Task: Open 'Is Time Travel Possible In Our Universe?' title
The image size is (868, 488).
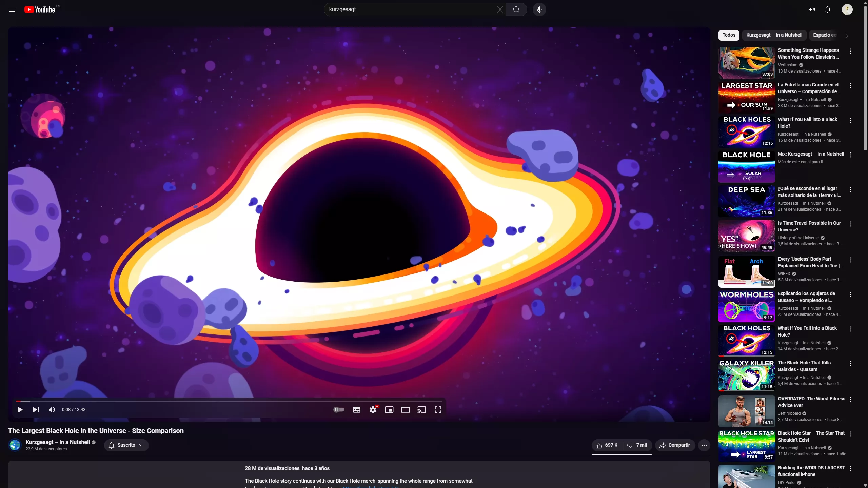Action: [x=809, y=226]
